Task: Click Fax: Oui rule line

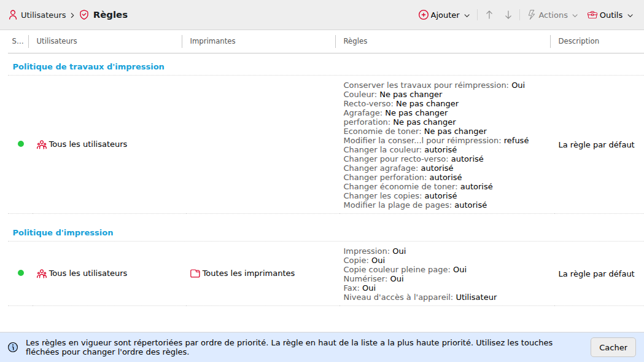Action: pos(359,288)
